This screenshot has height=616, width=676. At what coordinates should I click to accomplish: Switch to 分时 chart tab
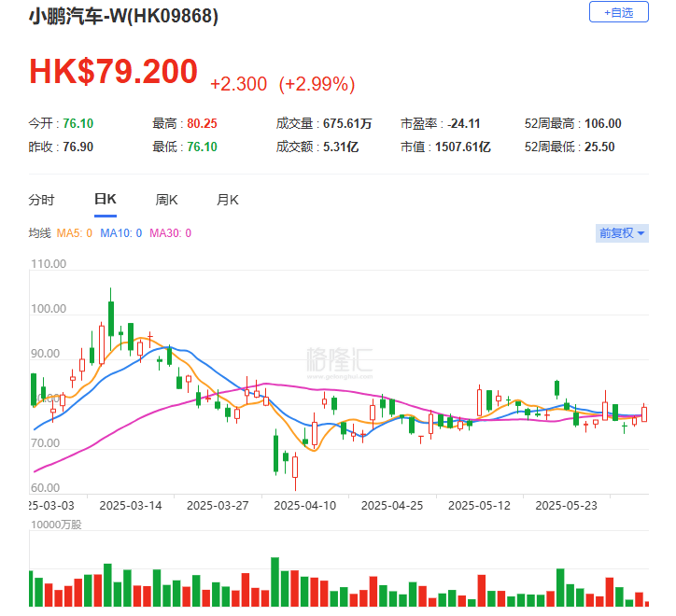[x=41, y=200]
